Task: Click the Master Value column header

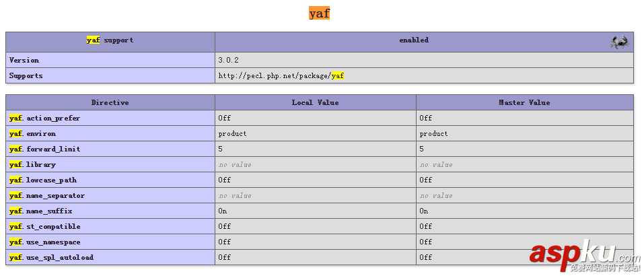Action: tap(524, 103)
